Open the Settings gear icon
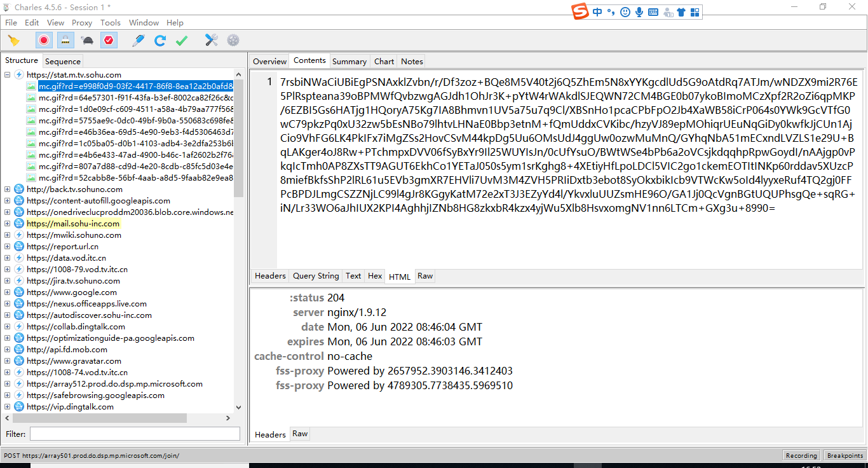This screenshot has width=868, height=468. point(233,40)
